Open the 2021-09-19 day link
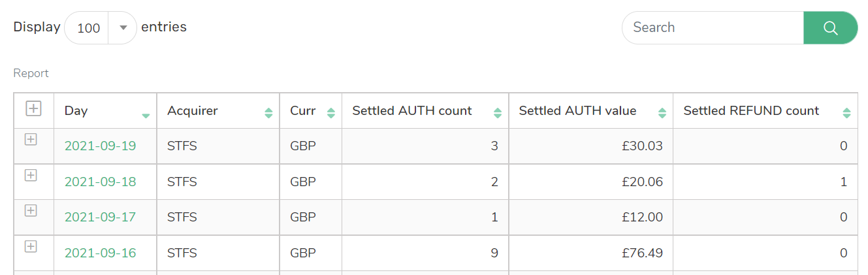Screen dimensions: 868x275 (x=100, y=146)
